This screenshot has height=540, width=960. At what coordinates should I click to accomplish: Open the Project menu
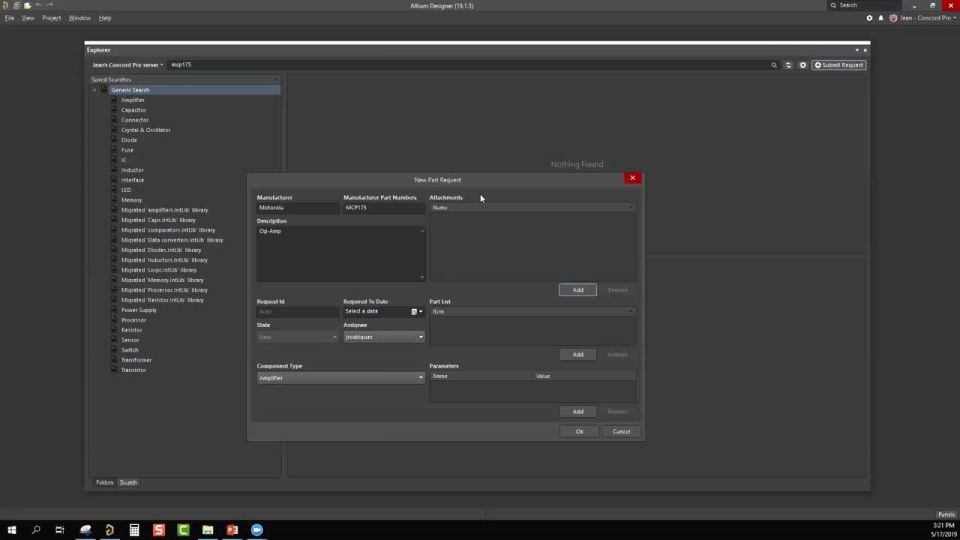[51, 18]
